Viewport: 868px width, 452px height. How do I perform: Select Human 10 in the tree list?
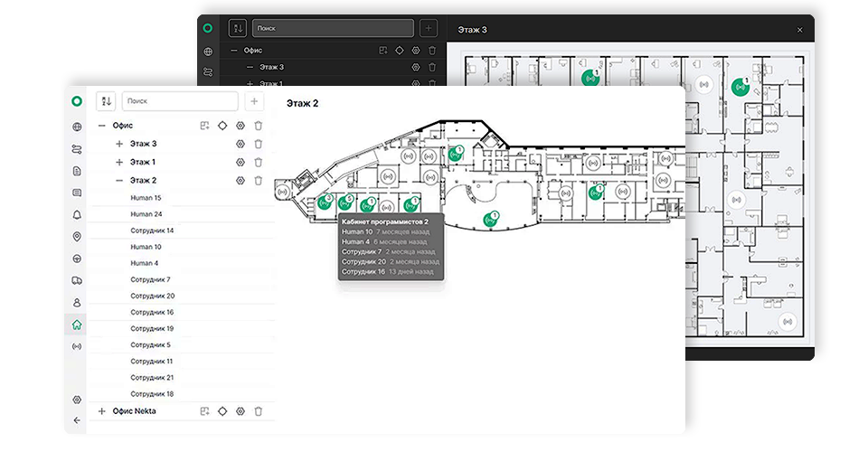pos(146,247)
